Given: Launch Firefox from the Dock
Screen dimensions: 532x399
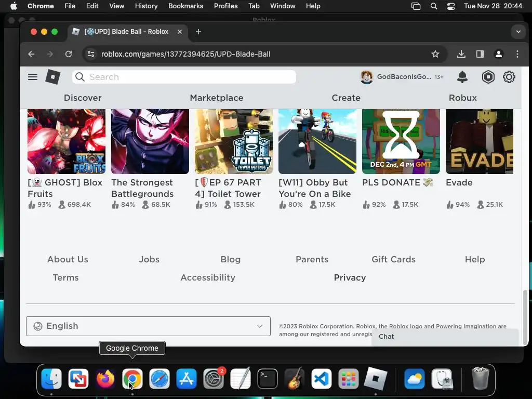Looking at the screenshot, I should tap(105, 379).
